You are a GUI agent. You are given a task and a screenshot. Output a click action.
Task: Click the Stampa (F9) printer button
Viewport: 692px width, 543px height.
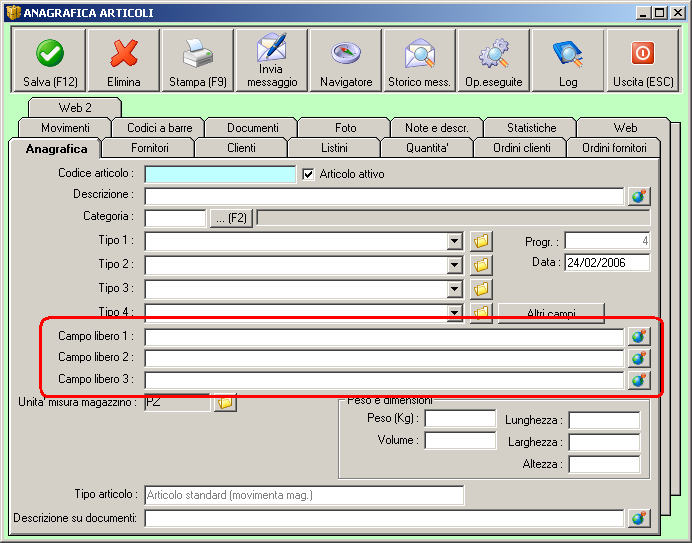point(198,60)
